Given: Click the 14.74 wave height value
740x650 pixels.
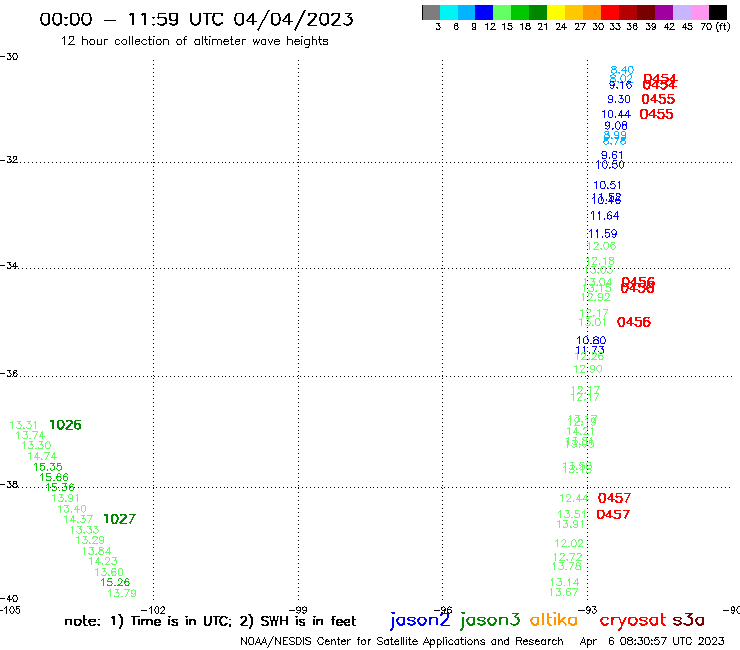Looking at the screenshot, I should [x=42, y=456].
